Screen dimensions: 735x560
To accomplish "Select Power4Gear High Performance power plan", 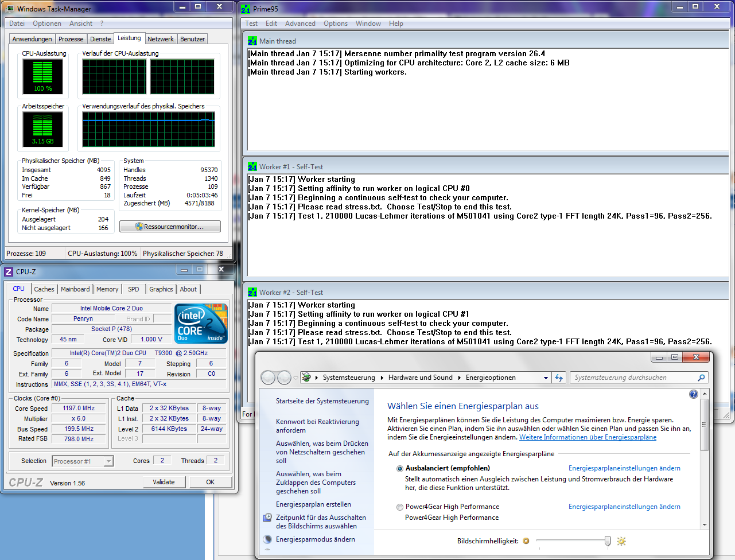I will 400,507.
